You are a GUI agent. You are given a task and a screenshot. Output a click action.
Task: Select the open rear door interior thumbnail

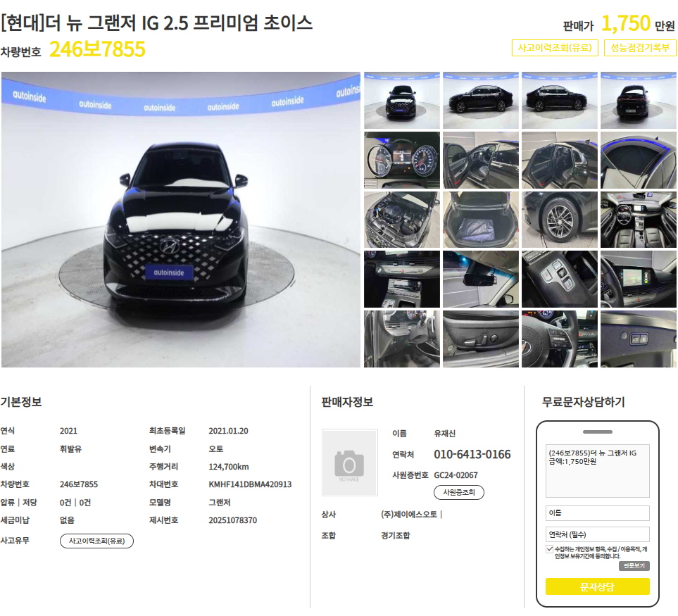pos(560,160)
